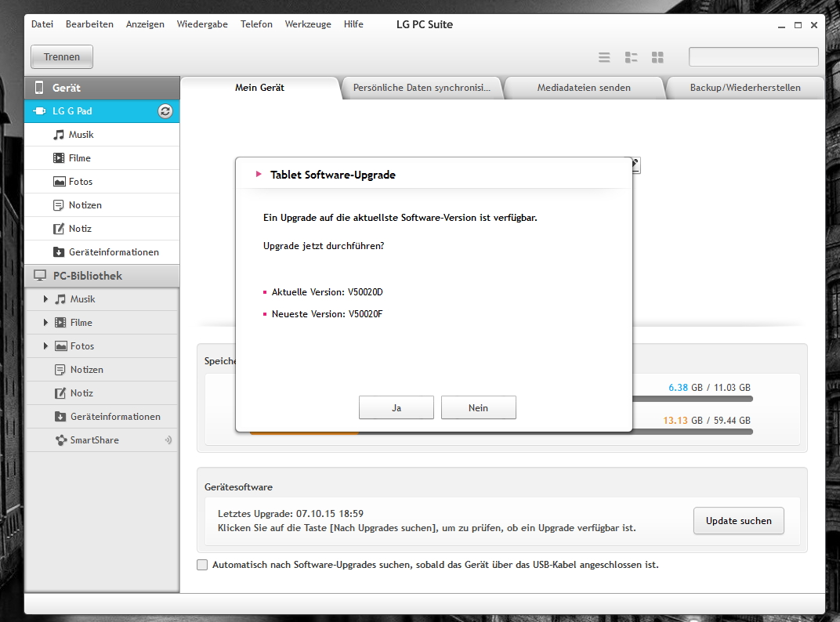Switch to Mein Gerät tab
840x622 pixels.
point(260,88)
